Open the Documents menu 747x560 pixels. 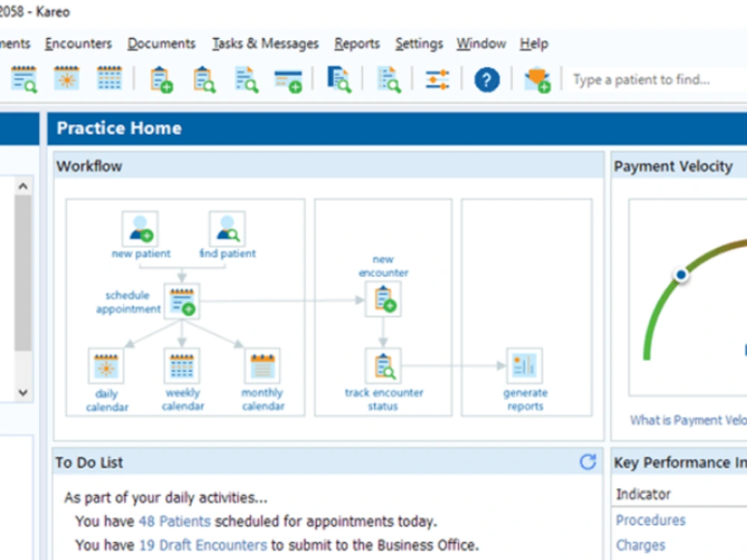point(161,43)
